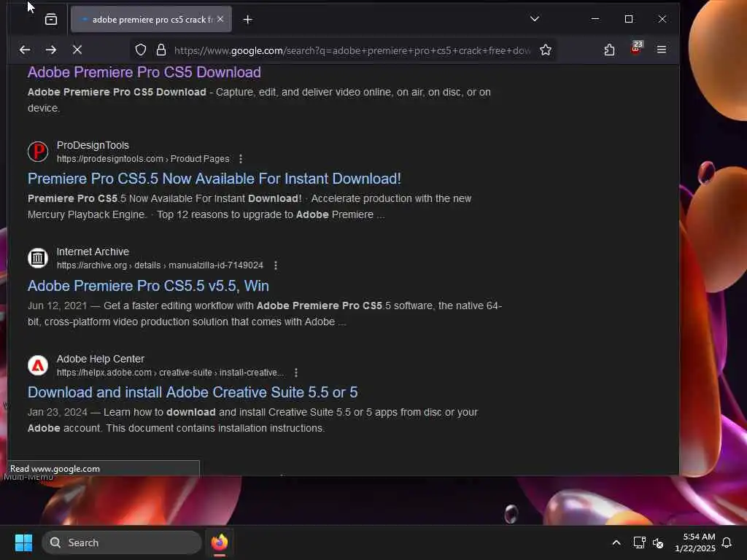The height and width of the screenshot is (560, 747).
Task: Click Internet Archive site name
Action: 93,252
